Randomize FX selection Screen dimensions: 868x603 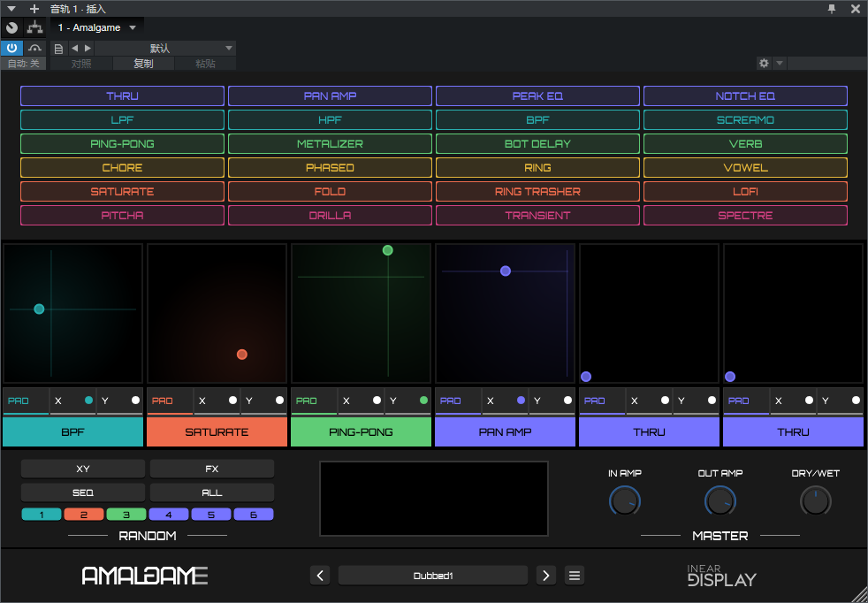pyautogui.click(x=212, y=469)
